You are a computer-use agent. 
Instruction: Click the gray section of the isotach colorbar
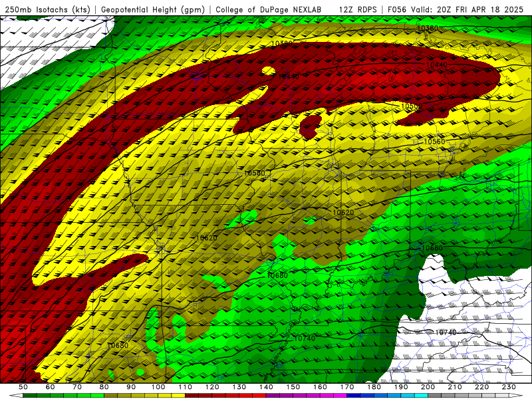coord(468,396)
